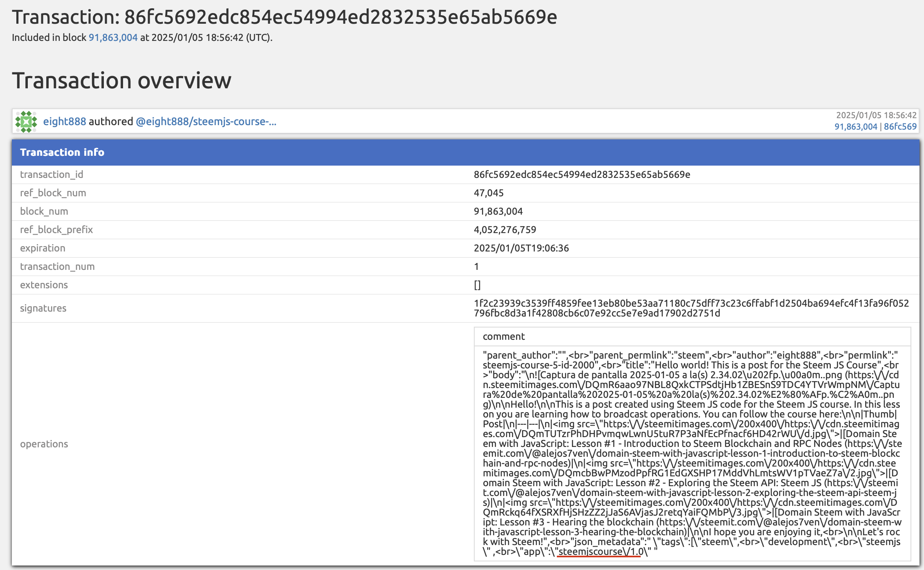Click timestamp 2025/01/05 18:56:42 at right
This screenshot has width=924, height=570.
click(876, 115)
